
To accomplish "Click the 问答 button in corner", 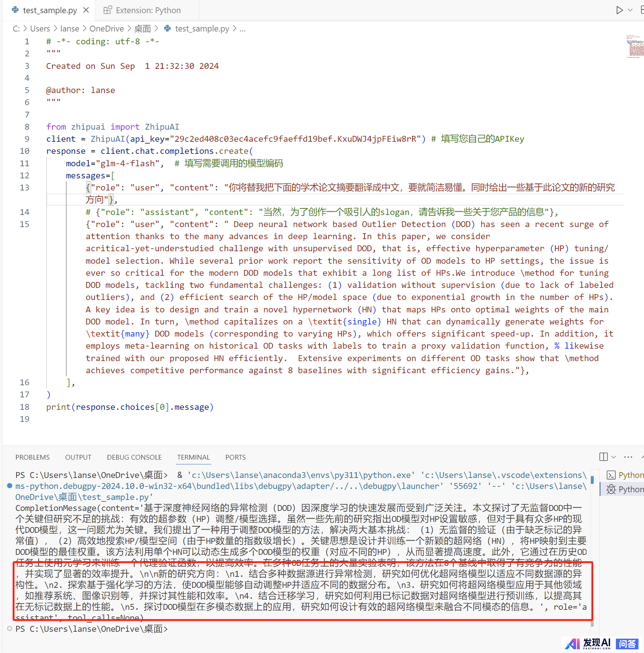I will pos(627,643).
